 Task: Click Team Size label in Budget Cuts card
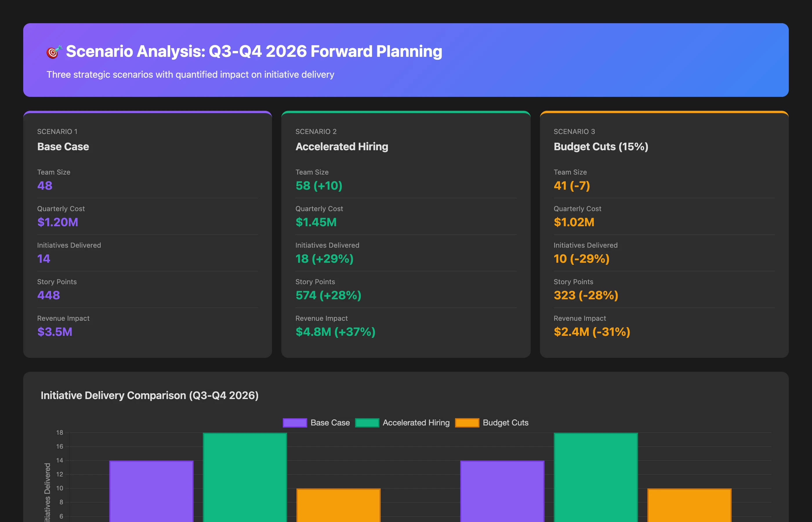[x=570, y=172]
